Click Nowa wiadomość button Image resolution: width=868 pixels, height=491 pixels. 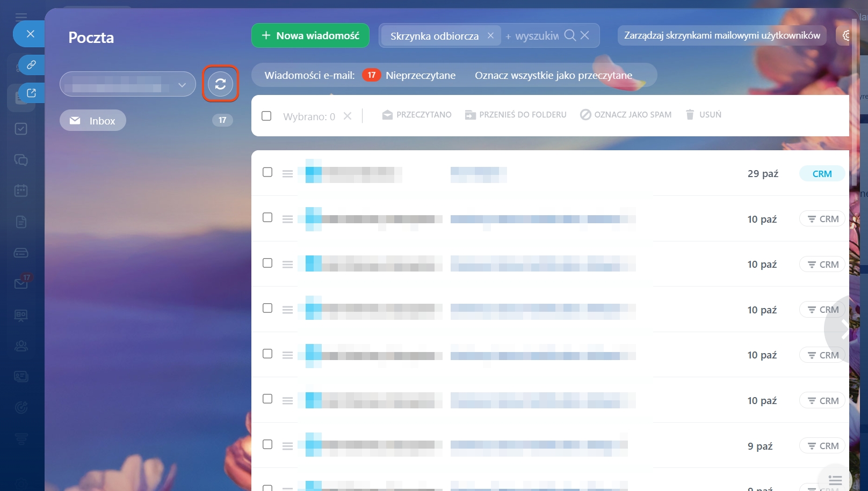coord(310,35)
